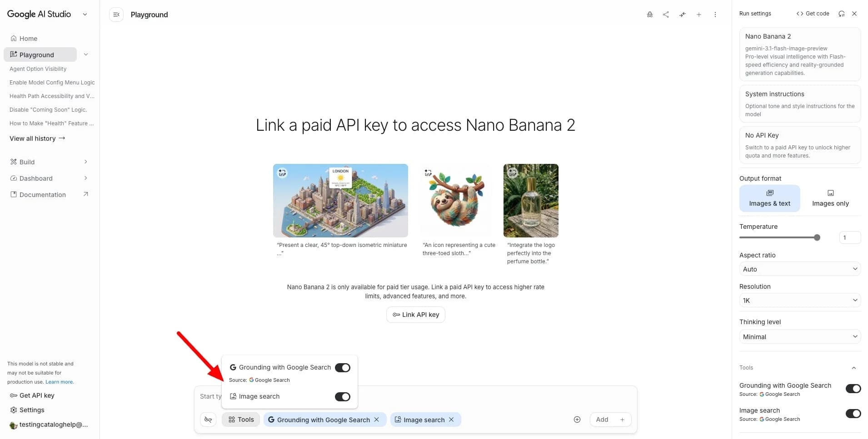The width and height of the screenshot is (868, 439).
Task: Create a new prompt with the plus icon
Action: point(699,14)
